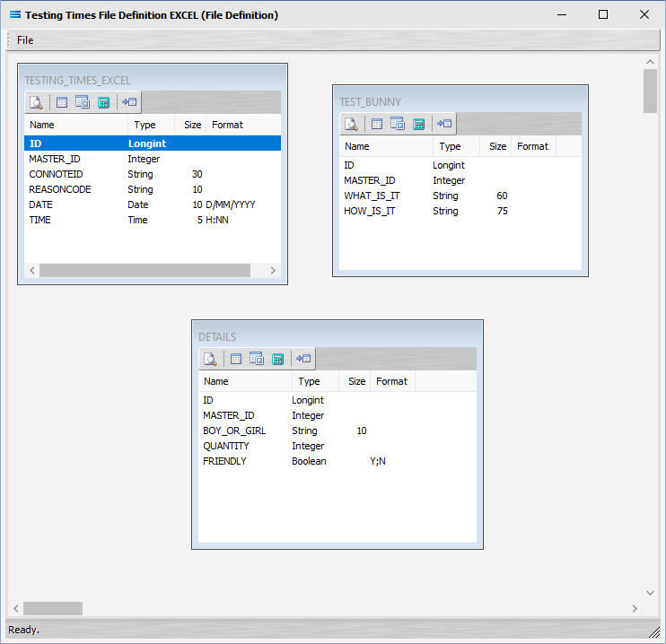Click the main window horizontal scroll right arrow

pyautogui.click(x=635, y=609)
